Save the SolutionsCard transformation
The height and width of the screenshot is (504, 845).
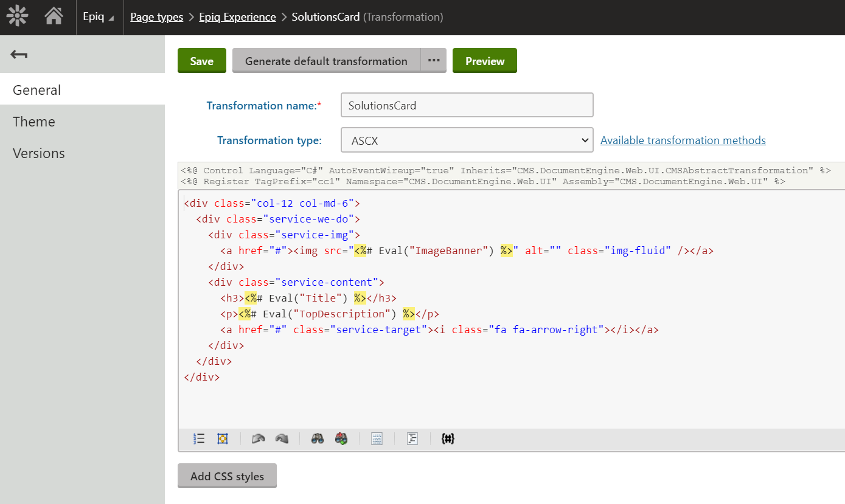pos(201,60)
